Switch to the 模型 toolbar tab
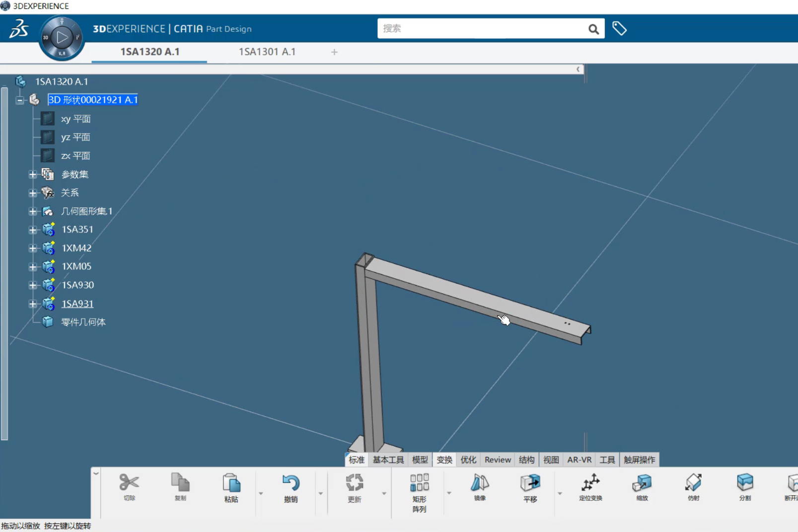This screenshot has height=532, width=798. click(x=420, y=459)
